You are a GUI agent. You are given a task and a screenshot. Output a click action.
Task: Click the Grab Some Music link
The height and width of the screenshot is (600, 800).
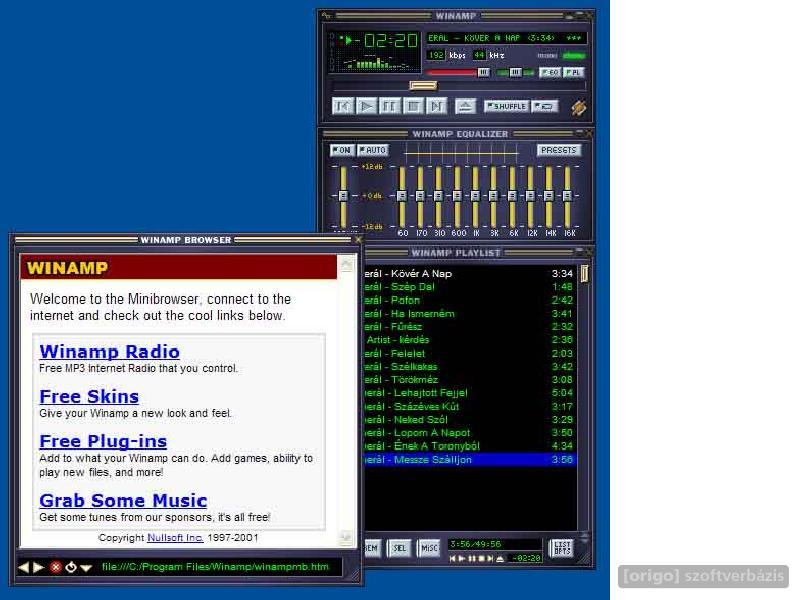(x=123, y=501)
